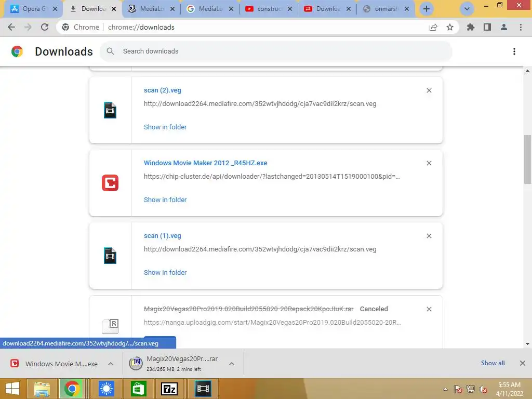This screenshot has width=532, height=399.
Task: Click the scan (1).veg file icon
Action: [x=110, y=256]
